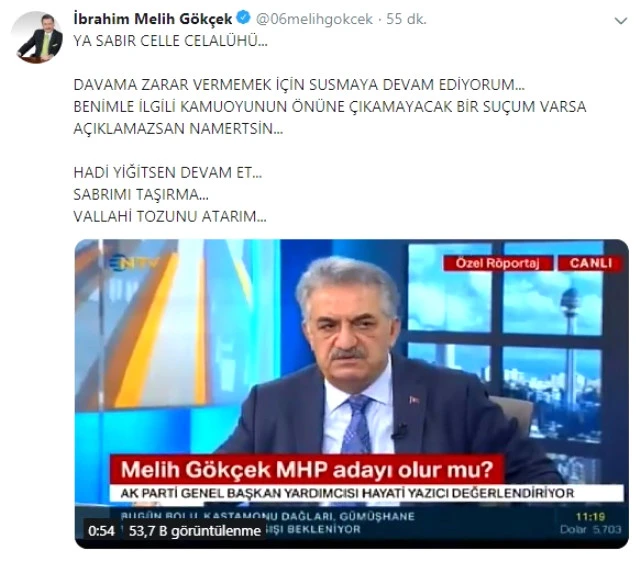Screen dimensions: 640x561
Task: Open the display name İbrahim Melih Gökçek
Action: (x=153, y=18)
